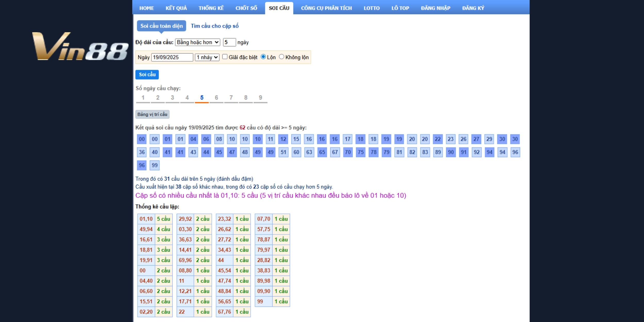
Task: Open THỐNG KÊ menu
Action: (211, 8)
